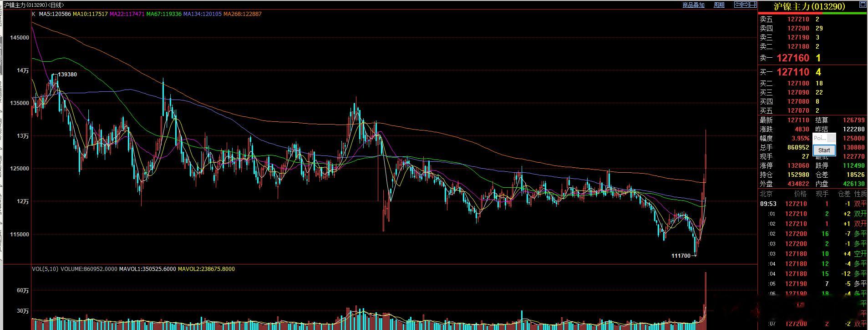Click the 买一 bid price 127110
Image resolution: width=868 pixels, height=330 pixels.
tap(793, 72)
